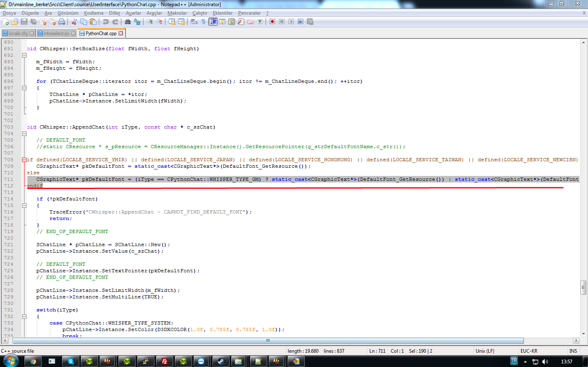Click the Print icon in toolbar
The height and width of the screenshot is (367, 588).
62,22
